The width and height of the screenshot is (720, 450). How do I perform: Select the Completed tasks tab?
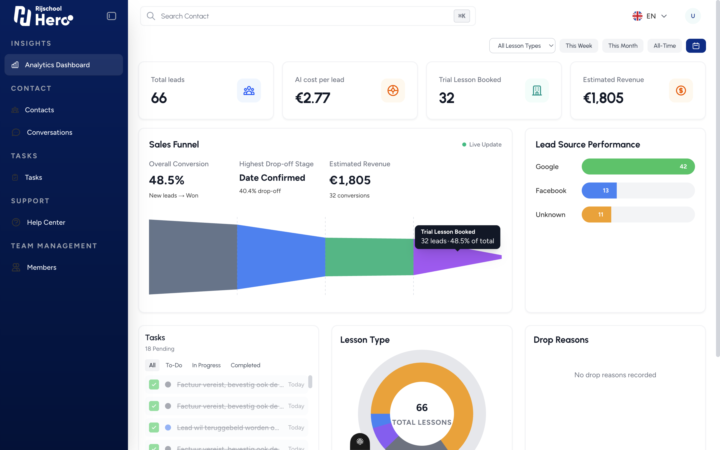[245, 365]
